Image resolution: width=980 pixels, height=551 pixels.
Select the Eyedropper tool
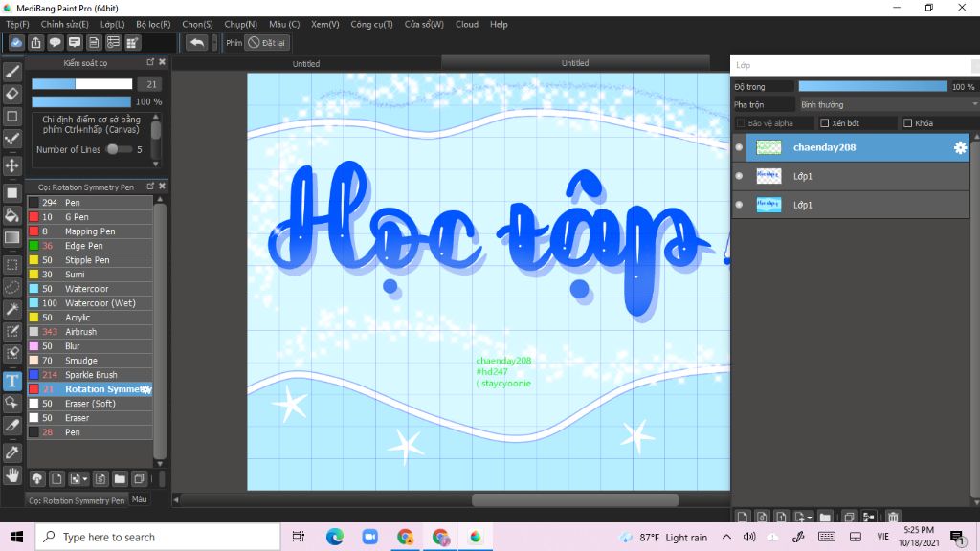(x=11, y=452)
